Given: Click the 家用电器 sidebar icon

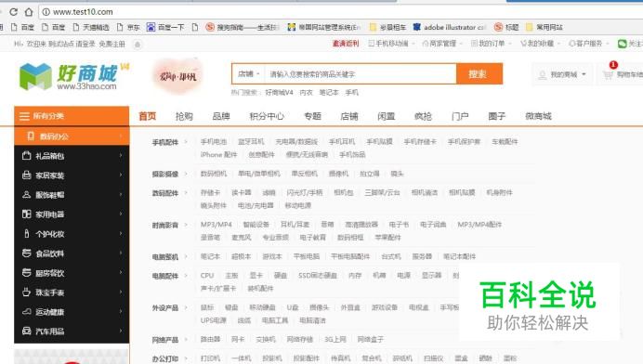Looking at the screenshot, I should [x=27, y=214].
